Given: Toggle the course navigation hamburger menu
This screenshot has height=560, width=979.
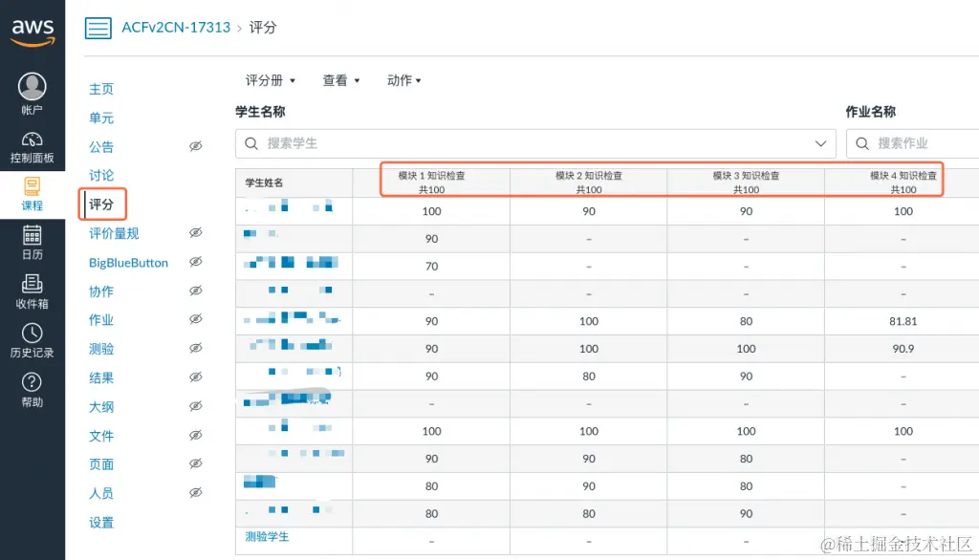Looking at the screenshot, I should (x=98, y=28).
